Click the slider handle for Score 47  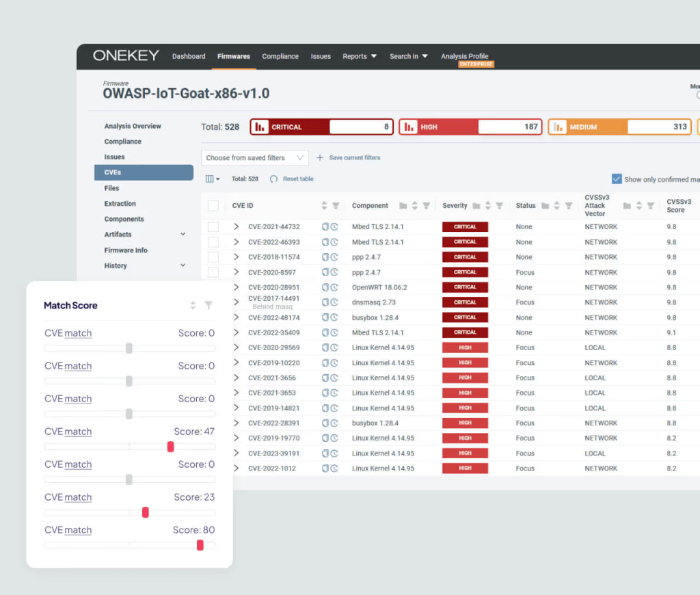[171, 447]
